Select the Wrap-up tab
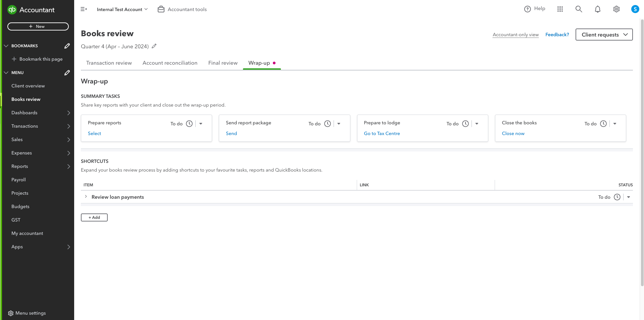644x320 pixels. 262,63
